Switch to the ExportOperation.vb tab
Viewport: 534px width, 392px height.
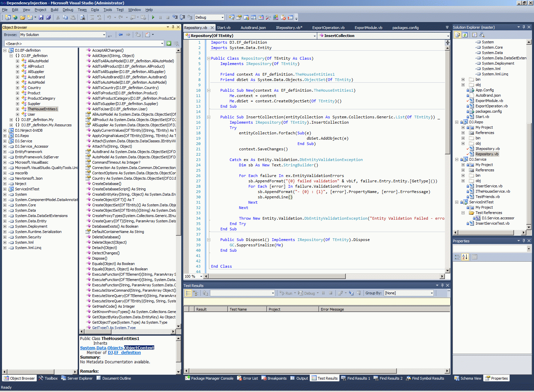(x=328, y=28)
